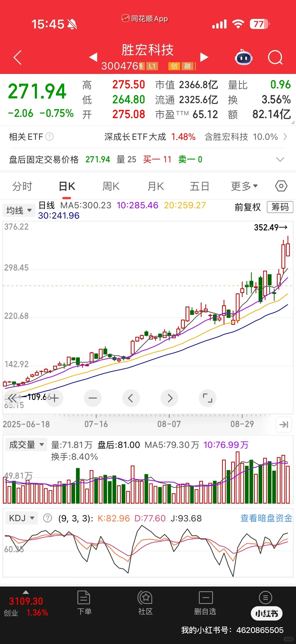Tap the 融 margin badge
Screen dimensions: 296x644
(188, 66)
